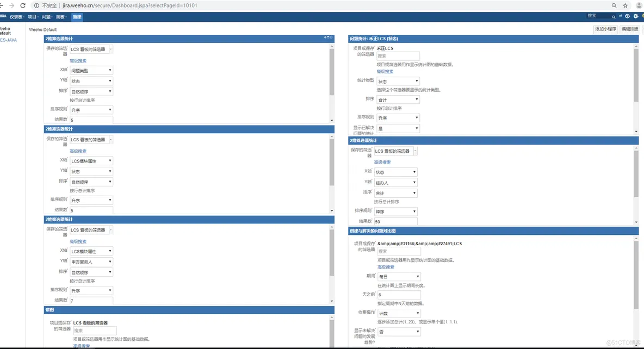Click LCS 看板的筛选器 text in 饼图 gadget
The height and width of the screenshot is (349, 644).
(90, 323)
